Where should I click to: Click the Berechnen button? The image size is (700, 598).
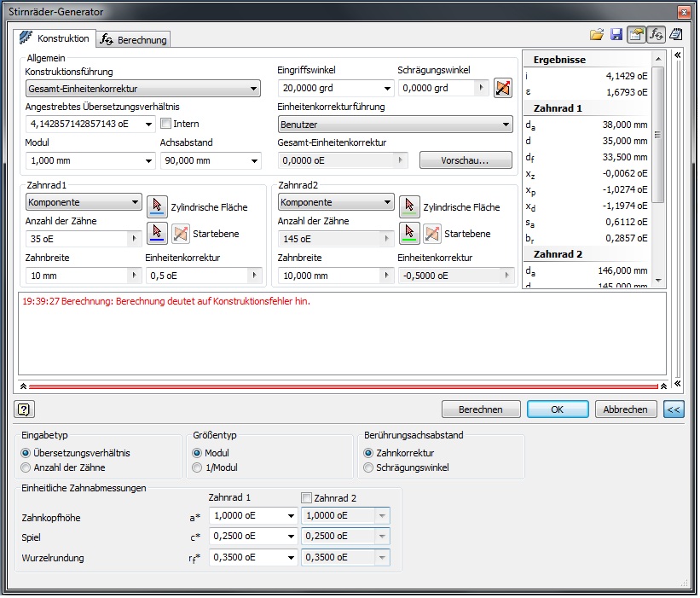(483, 410)
